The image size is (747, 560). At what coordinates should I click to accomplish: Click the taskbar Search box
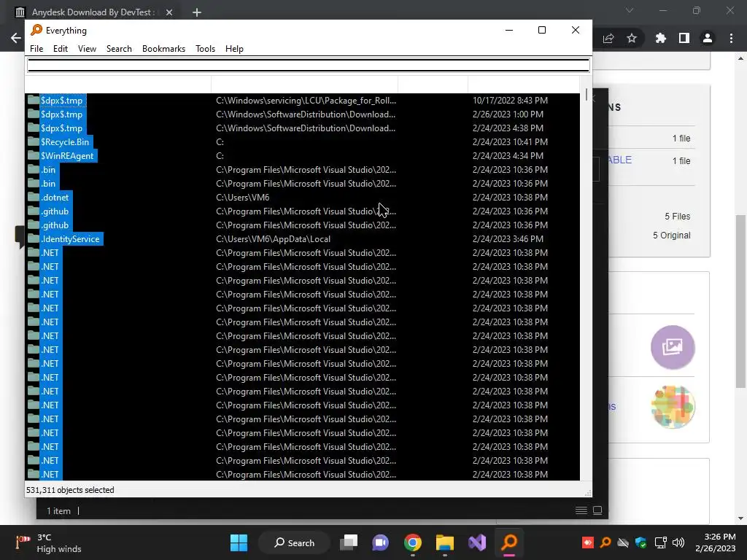click(x=294, y=542)
